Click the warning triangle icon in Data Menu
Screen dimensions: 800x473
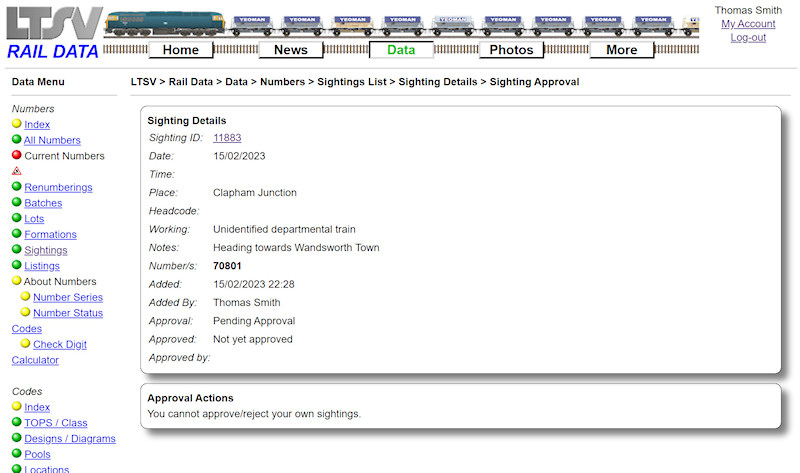pos(17,171)
